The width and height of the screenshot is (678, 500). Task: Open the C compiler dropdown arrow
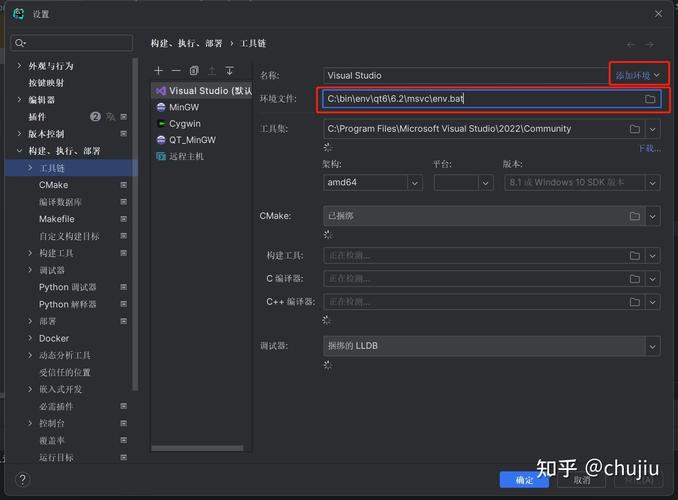(652, 279)
